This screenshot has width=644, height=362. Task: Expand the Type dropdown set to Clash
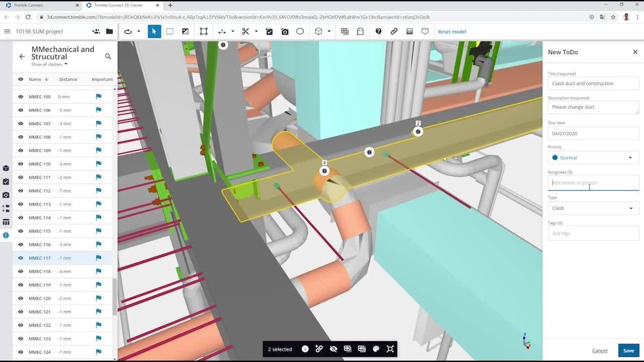(x=630, y=208)
